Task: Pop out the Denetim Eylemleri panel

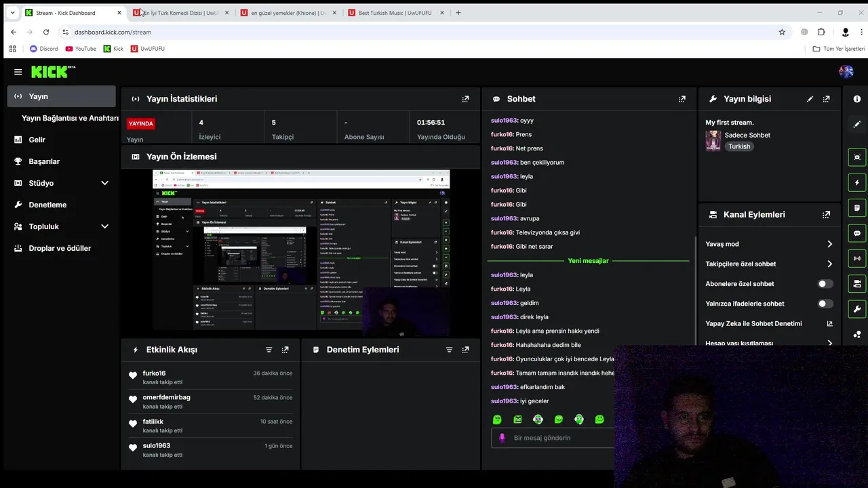Action: [465, 350]
